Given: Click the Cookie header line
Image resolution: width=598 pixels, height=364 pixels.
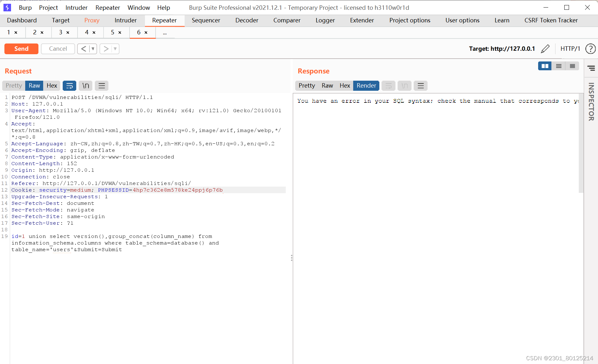Looking at the screenshot, I should click(148, 190).
